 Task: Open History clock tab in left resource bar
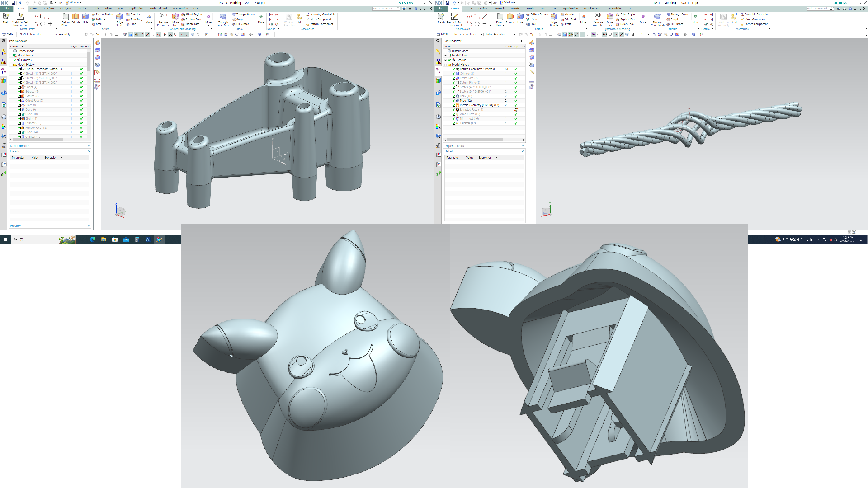click(x=4, y=117)
